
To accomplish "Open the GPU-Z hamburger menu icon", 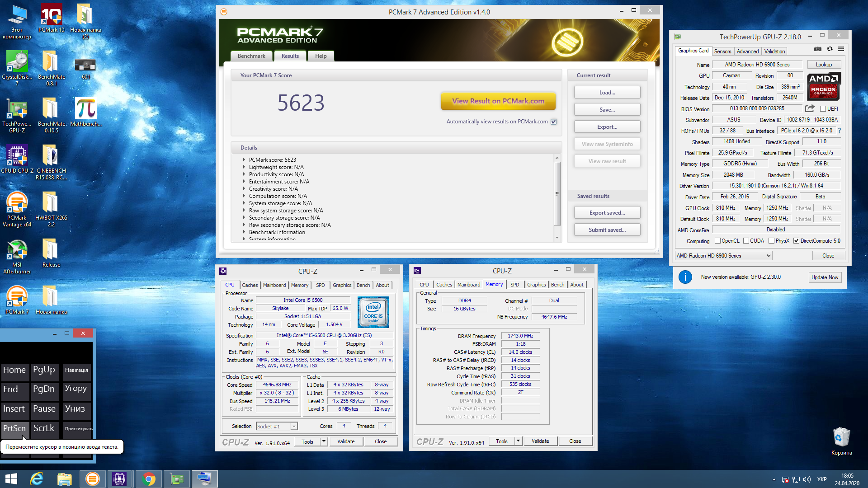I will [841, 49].
